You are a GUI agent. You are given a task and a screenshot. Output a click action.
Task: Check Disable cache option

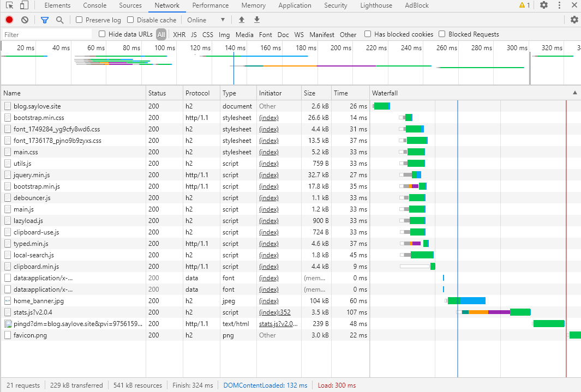[x=130, y=20]
